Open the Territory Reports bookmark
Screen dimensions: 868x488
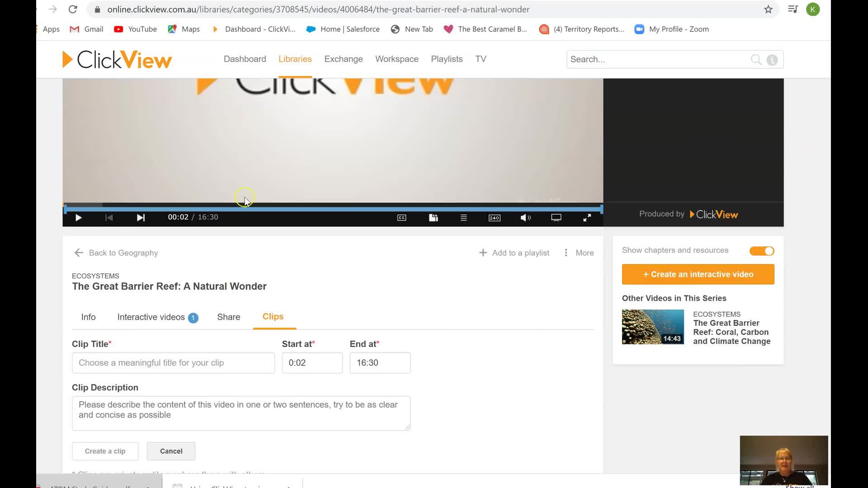pyautogui.click(x=581, y=29)
